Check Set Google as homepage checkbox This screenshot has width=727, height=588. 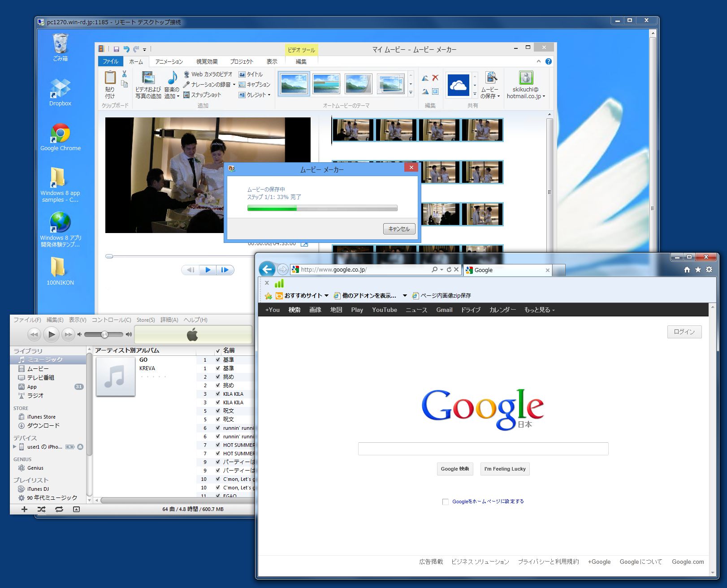click(x=446, y=502)
